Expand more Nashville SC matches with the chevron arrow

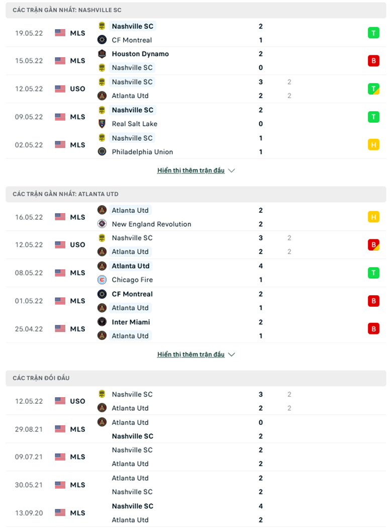(x=232, y=170)
